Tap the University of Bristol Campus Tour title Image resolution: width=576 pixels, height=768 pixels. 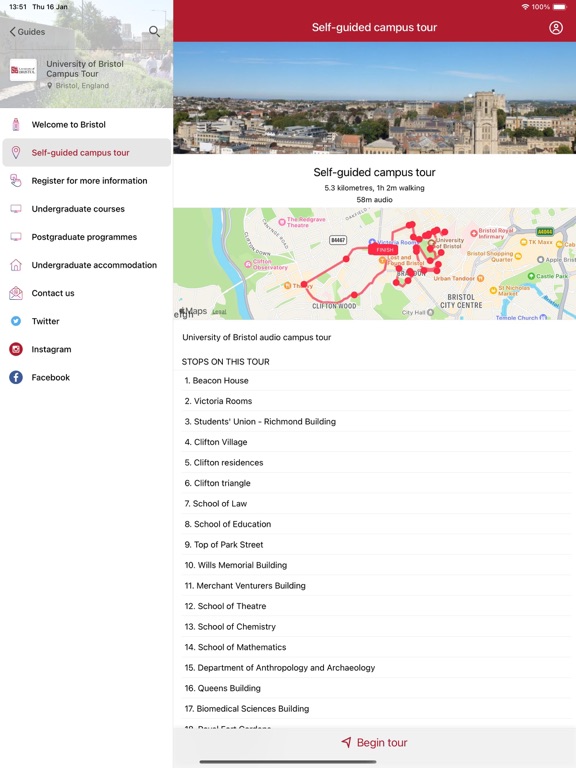(85, 69)
